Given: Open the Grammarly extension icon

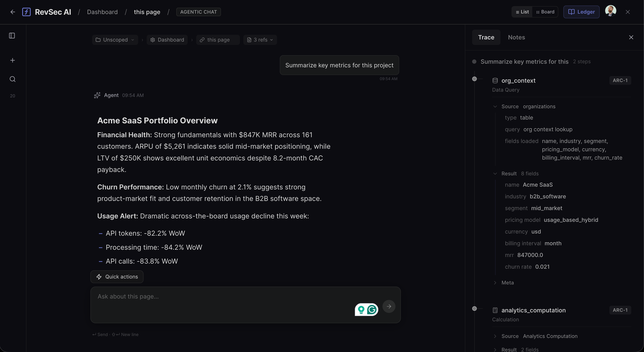Looking at the screenshot, I should pyautogui.click(x=372, y=310).
